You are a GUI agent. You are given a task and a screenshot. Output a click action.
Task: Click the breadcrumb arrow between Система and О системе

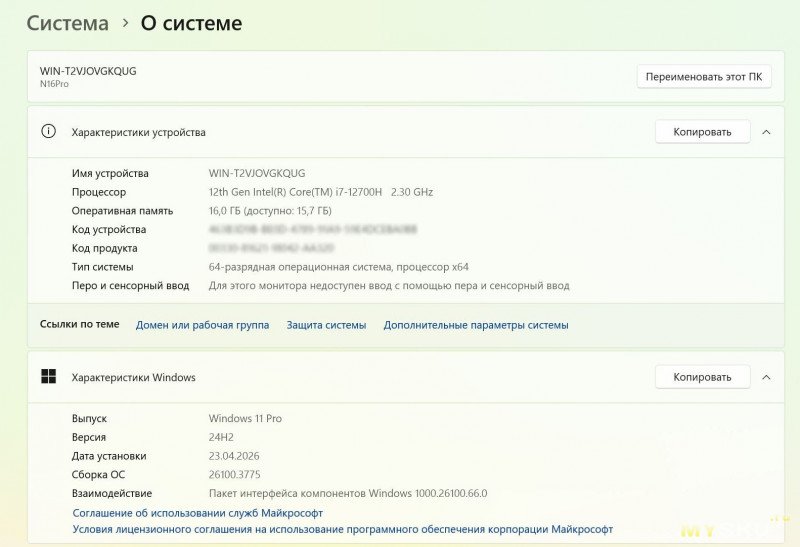[125, 23]
